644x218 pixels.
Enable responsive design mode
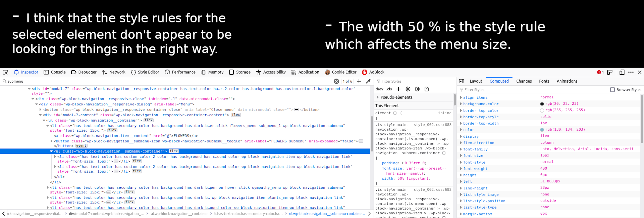pos(622,72)
